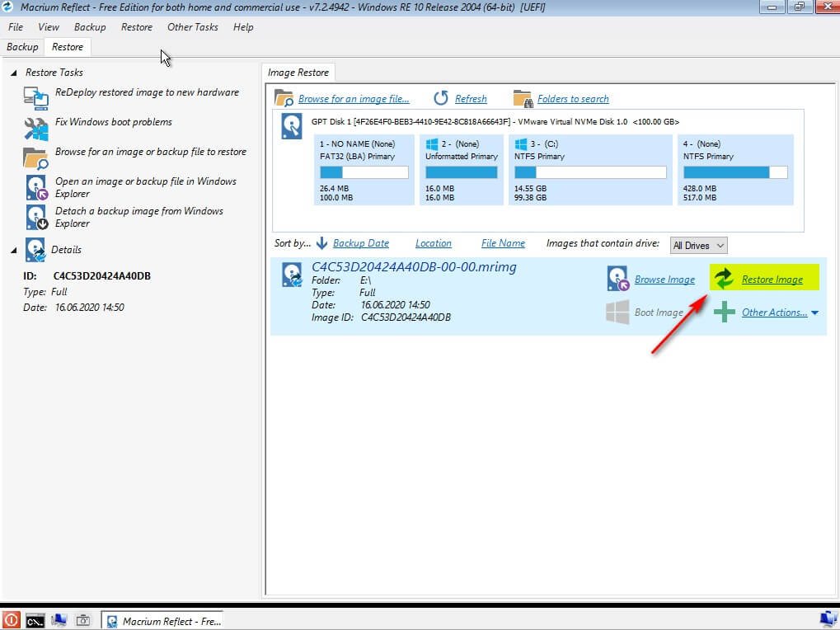Select partition 2 Unformatted Primary

tap(462, 170)
